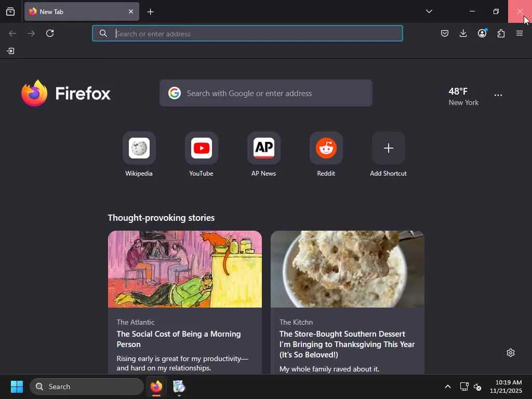
Task: Click the Firefox logo on new tab page
Action: point(66,94)
